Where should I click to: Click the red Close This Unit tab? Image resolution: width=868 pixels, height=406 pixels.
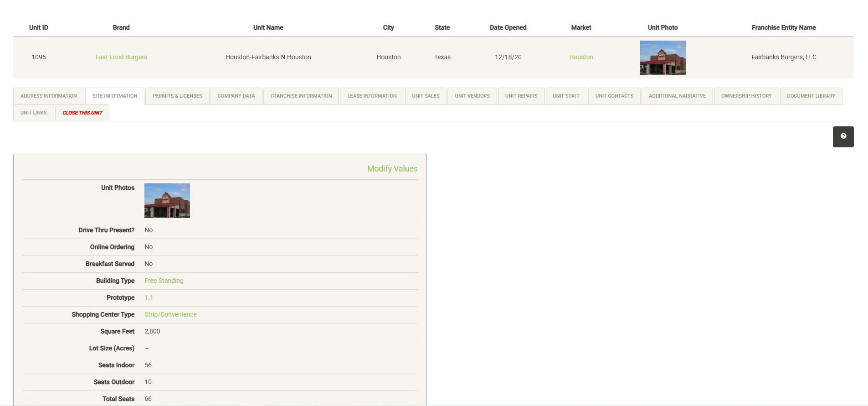point(82,113)
